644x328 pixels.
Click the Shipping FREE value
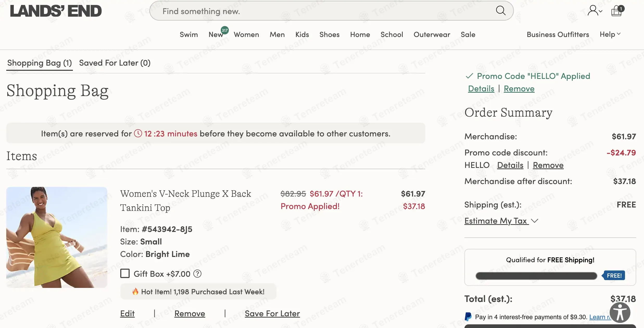tap(626, 205)
